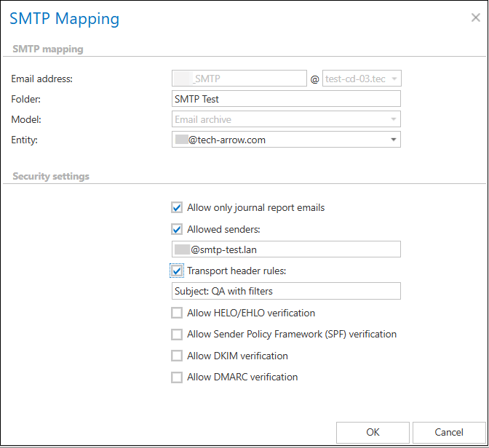Tick the Allow DKIM verification box
The image size is (489, 448).
pos(177,356)
